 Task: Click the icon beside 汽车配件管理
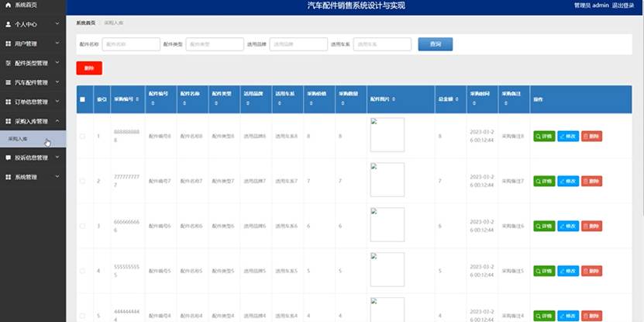[x=9, y=82]
